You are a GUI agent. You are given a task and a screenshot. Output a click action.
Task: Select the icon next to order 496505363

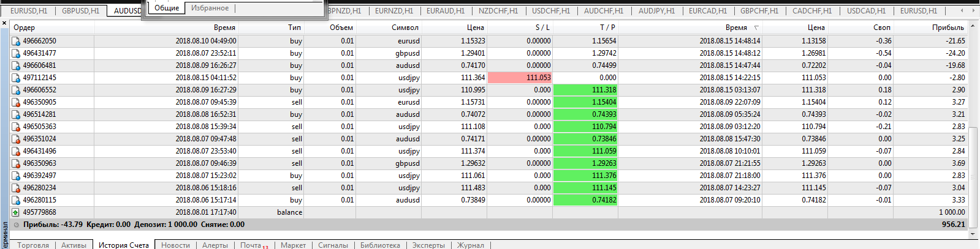point(16,127)
